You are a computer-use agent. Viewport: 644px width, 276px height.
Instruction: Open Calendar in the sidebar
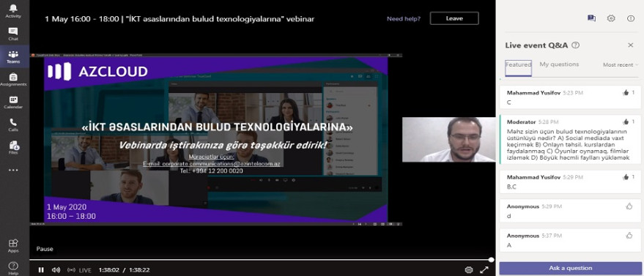[x=13, y=102]
